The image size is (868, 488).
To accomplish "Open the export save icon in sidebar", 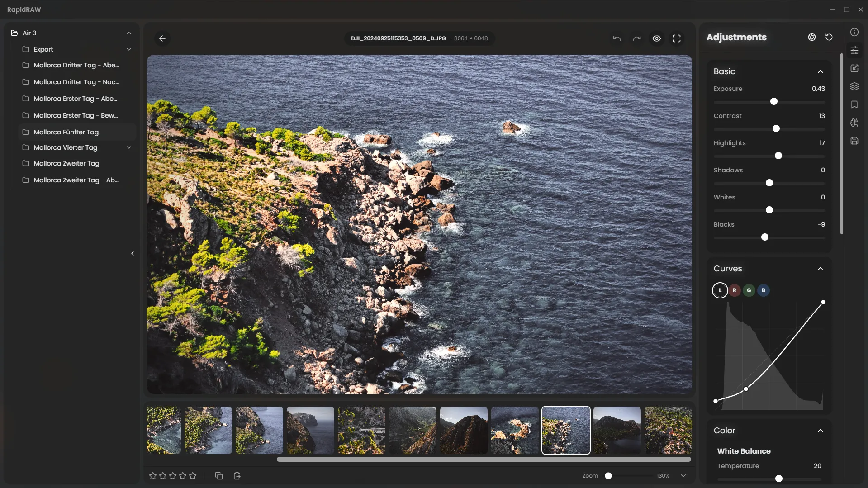I will point(854,141).
